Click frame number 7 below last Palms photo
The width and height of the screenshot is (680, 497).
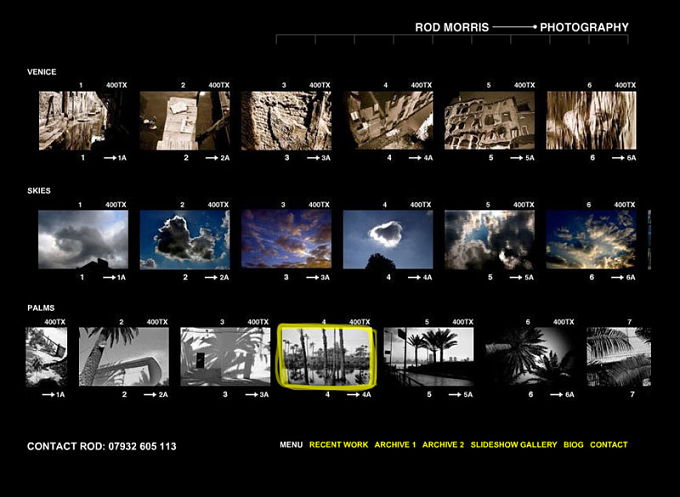pos(632,395)
